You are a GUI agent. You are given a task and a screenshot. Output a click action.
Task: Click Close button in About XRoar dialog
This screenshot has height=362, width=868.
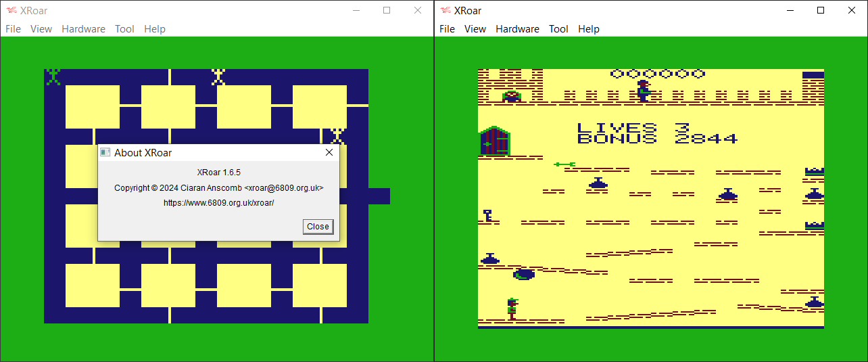pyautogui.click(x=318, y=227)
